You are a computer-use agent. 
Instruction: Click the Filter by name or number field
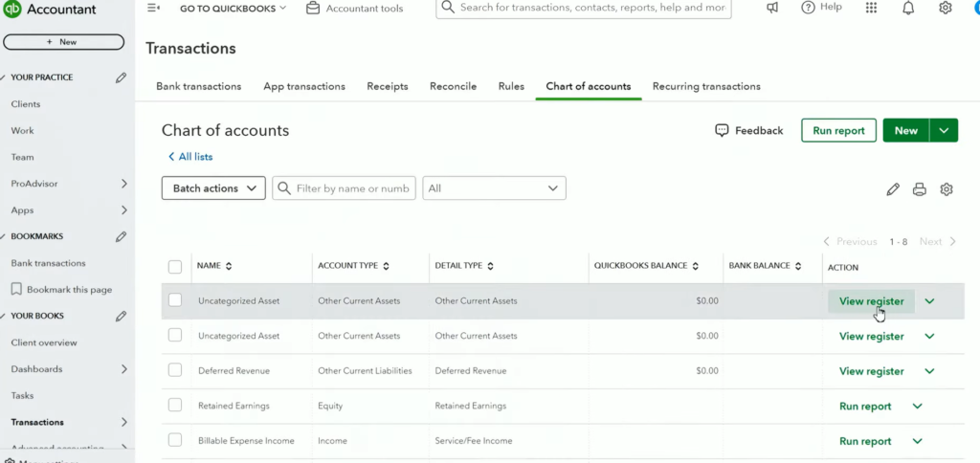[344, 188]
